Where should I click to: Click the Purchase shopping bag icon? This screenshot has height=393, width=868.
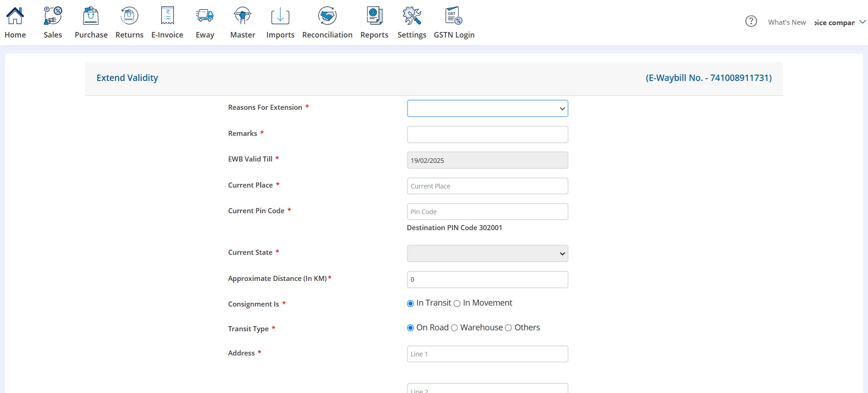point(91,16)
